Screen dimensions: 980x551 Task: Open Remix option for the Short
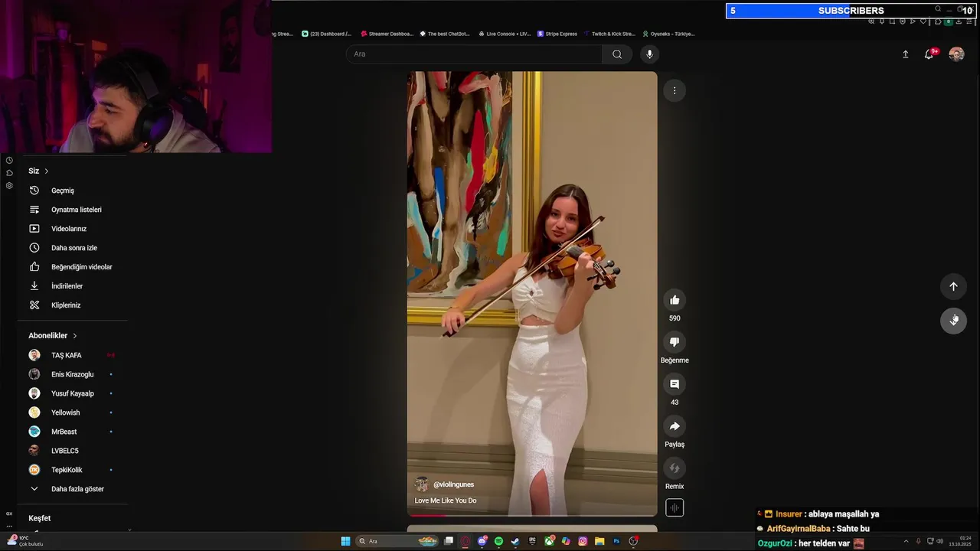pos(675,468)
